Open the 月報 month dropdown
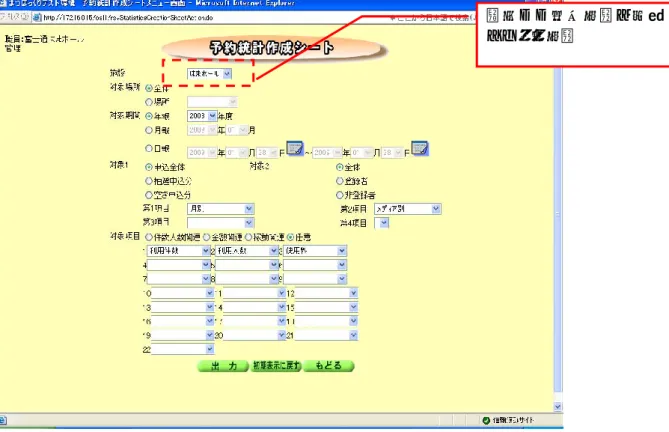The width and height of the screenshot is (669, 432). 237,130
